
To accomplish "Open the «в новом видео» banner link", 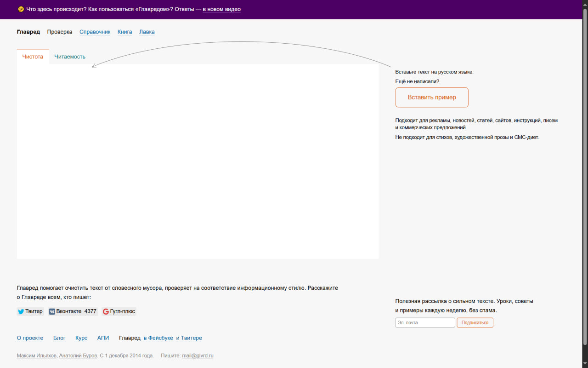I will (x=221, y=9).
